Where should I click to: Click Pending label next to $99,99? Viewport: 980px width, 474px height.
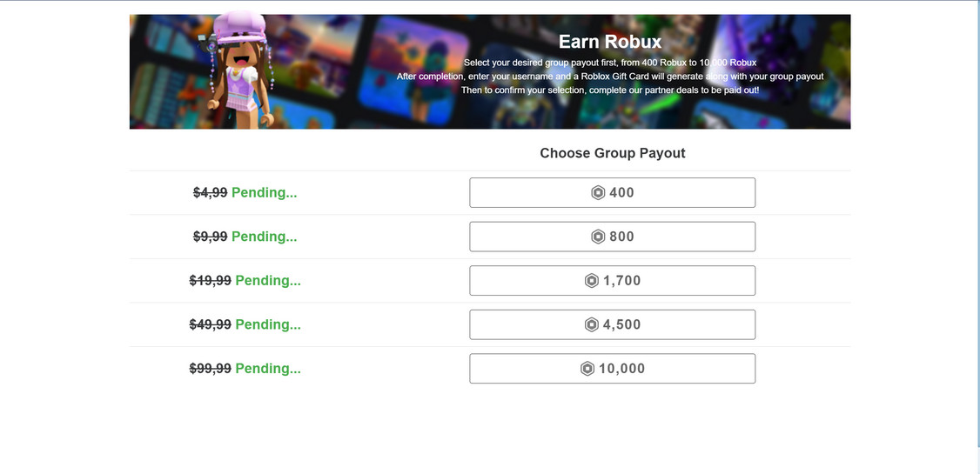tap(268, 369)
